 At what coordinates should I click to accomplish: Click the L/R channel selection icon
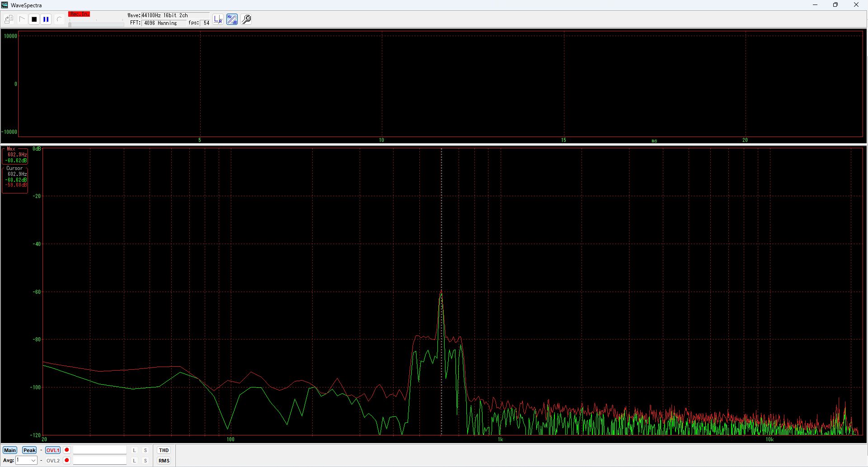[x=218, y=19]
